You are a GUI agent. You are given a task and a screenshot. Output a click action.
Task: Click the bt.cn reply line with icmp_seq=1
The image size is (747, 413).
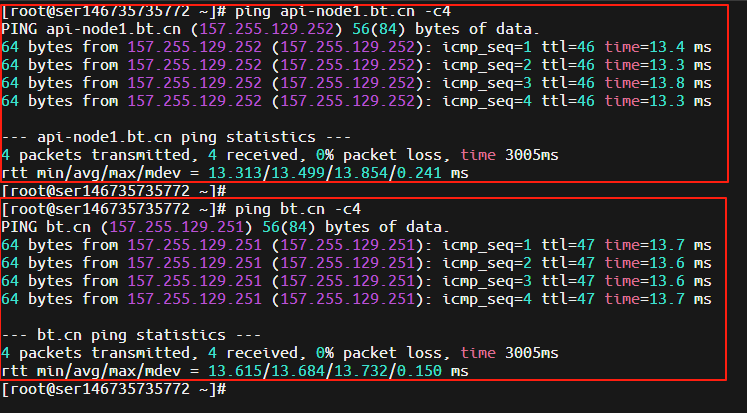coord(356,245)
